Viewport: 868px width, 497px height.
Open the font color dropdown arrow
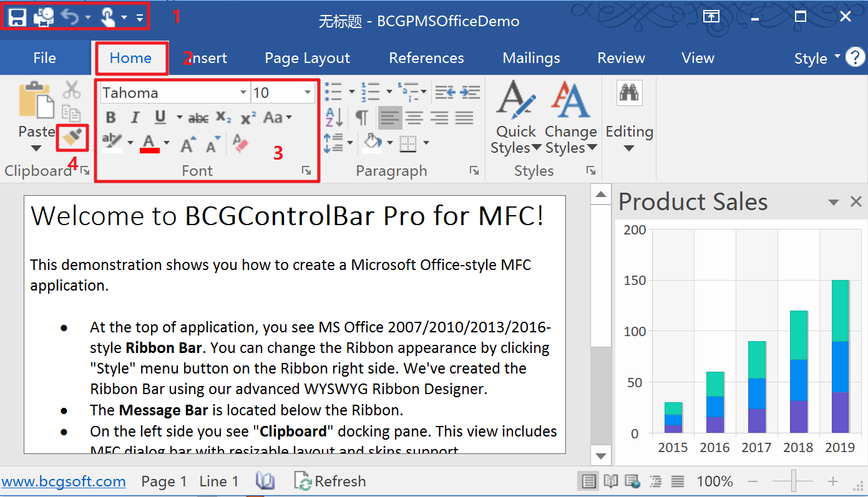coord(167,143)
